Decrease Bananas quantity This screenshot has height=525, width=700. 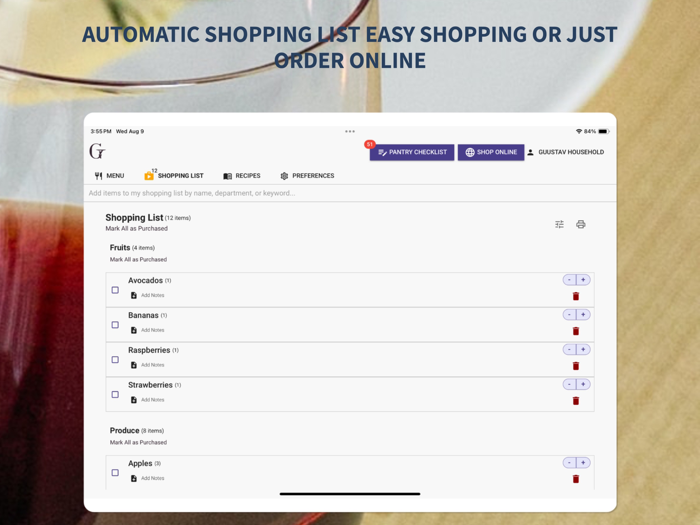pyautogui.click(x=569, y=315)
